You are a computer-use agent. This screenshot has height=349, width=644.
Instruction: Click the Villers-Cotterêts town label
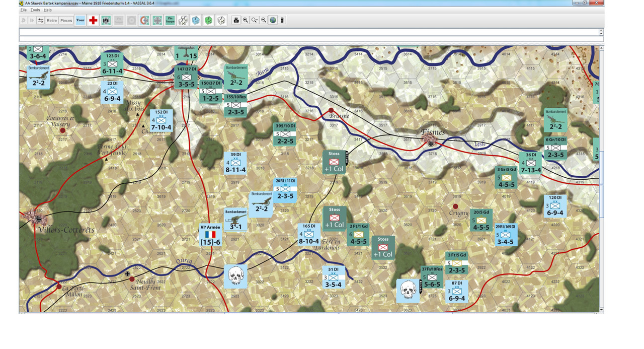(65, 230)
